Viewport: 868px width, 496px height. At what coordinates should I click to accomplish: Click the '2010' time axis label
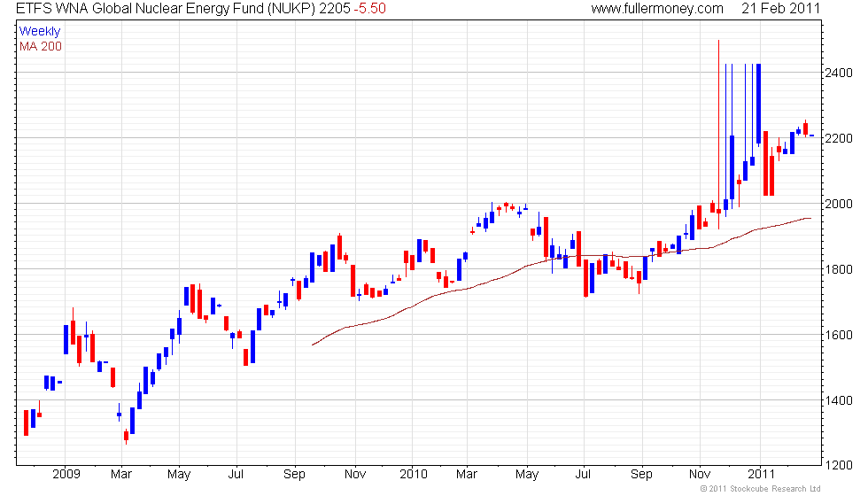point(414,474)
